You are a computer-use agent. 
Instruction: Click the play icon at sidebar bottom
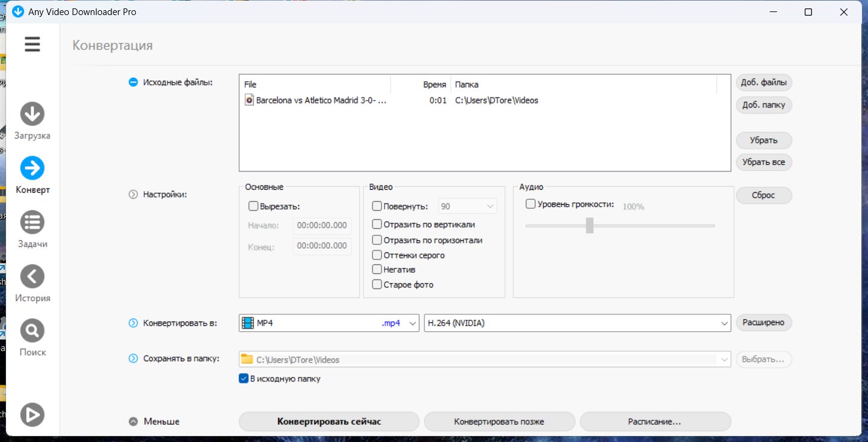(x=33, y=414)
